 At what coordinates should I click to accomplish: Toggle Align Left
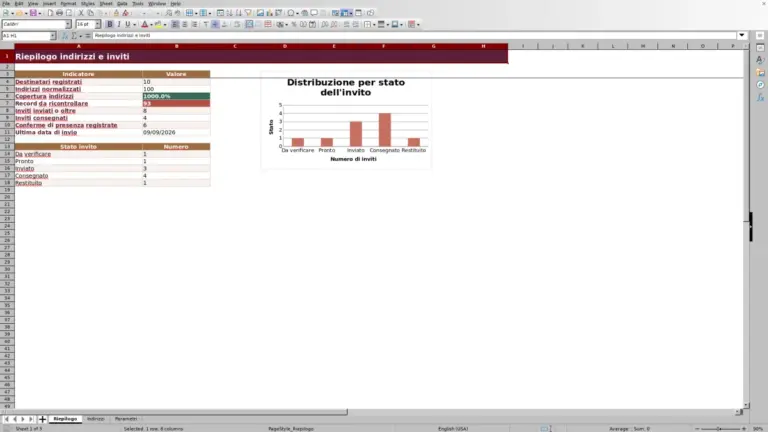[175, 24]
